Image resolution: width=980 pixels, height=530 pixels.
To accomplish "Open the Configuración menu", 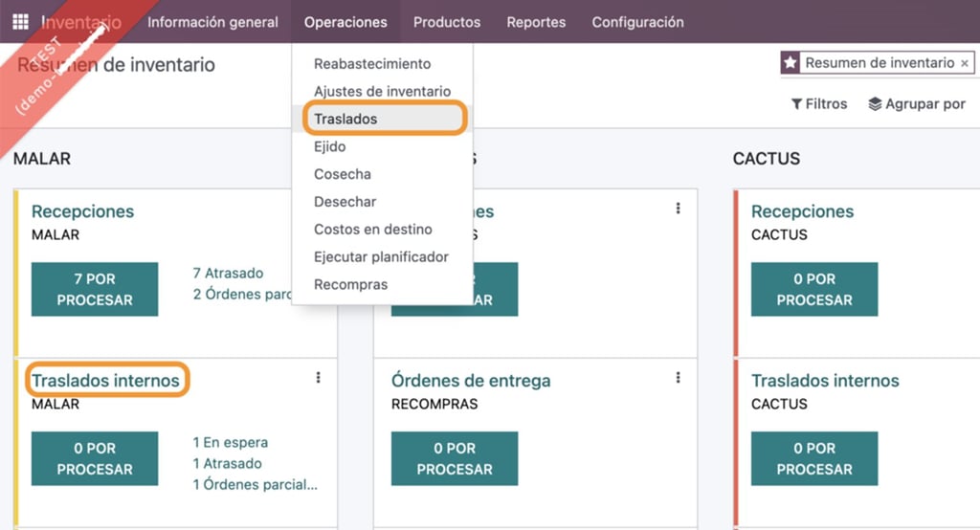I will [x=638, y=22].
